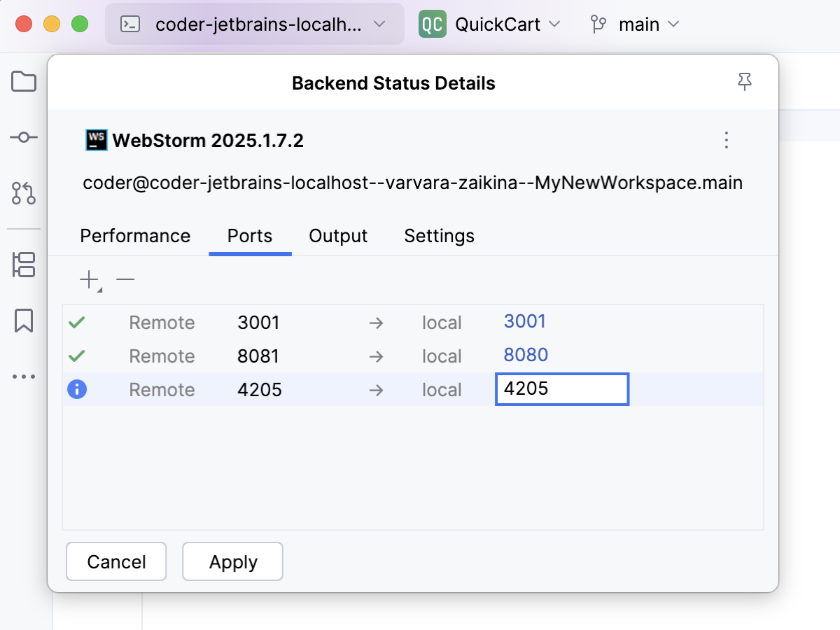
Task: Switch to the Performance tab
Action: pyautogui.click(x=135, y=236)
